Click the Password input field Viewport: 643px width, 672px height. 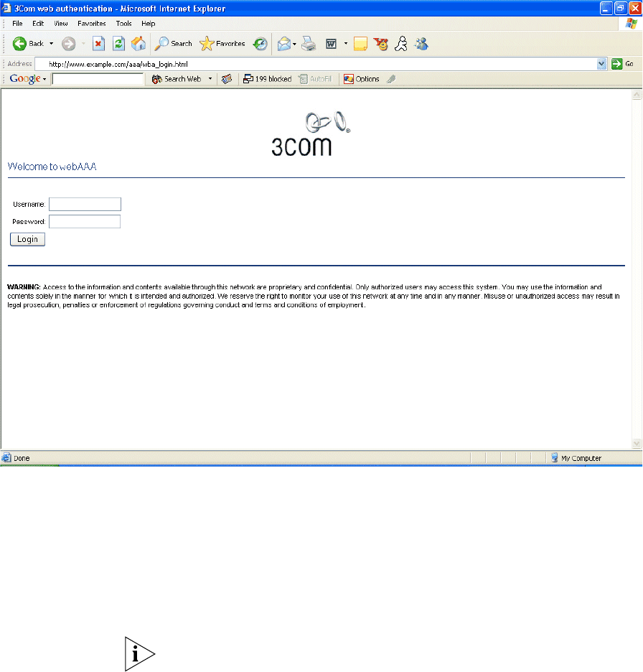coord(85,222)
